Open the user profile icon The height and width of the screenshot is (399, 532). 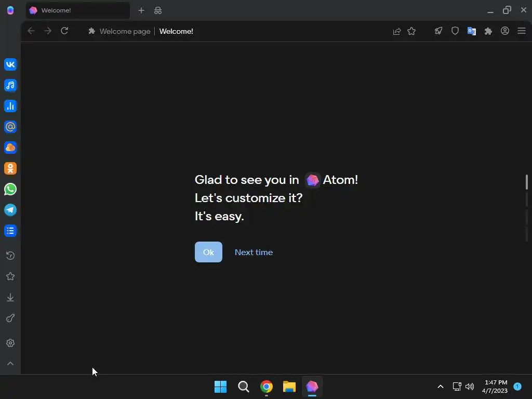(x=505, y=31)
